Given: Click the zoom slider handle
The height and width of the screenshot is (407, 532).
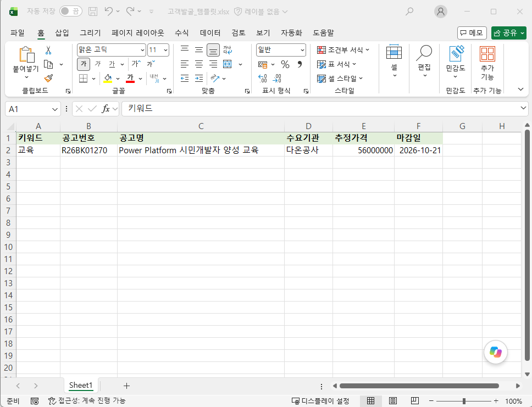Looking at the screenshot, I should click(464, 401).
